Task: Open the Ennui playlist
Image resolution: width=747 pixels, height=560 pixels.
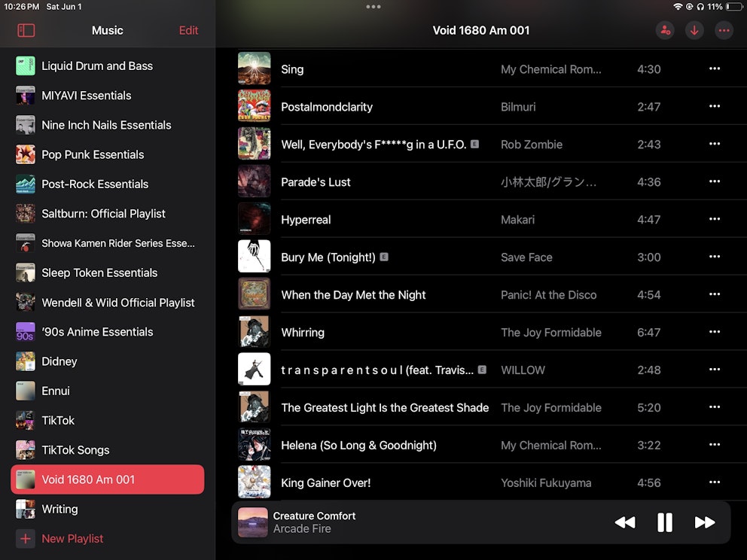Action: [x=108, y=391]
